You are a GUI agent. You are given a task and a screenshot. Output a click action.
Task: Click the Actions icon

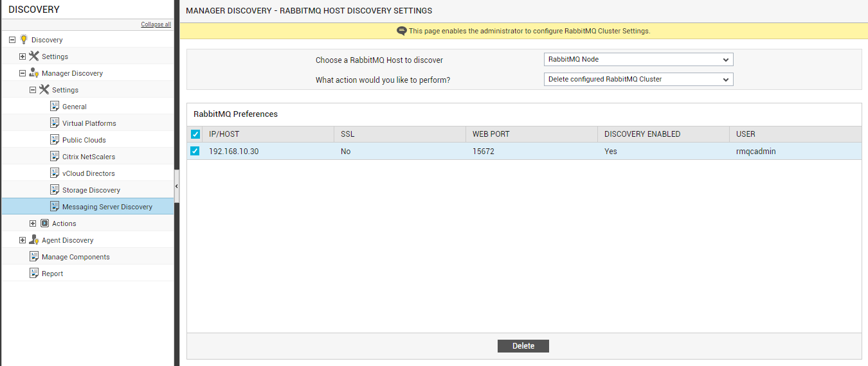pos(44,223)
